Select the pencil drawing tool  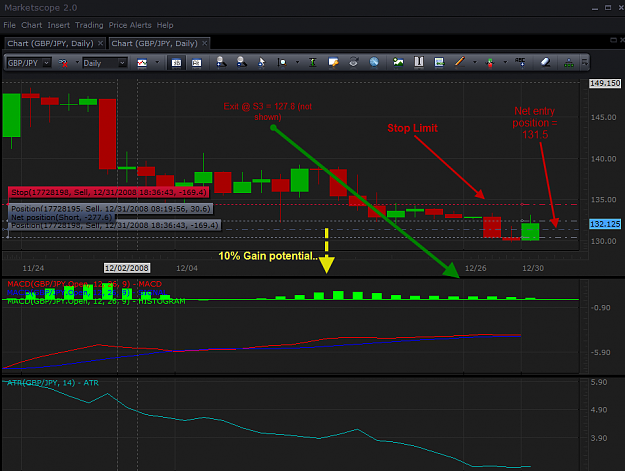pos(460,62)
